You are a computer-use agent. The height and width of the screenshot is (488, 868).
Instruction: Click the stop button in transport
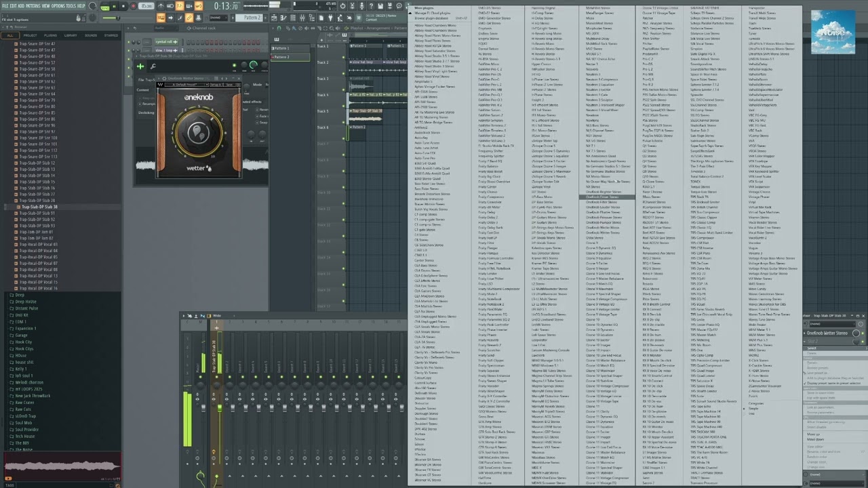[123, 6]
